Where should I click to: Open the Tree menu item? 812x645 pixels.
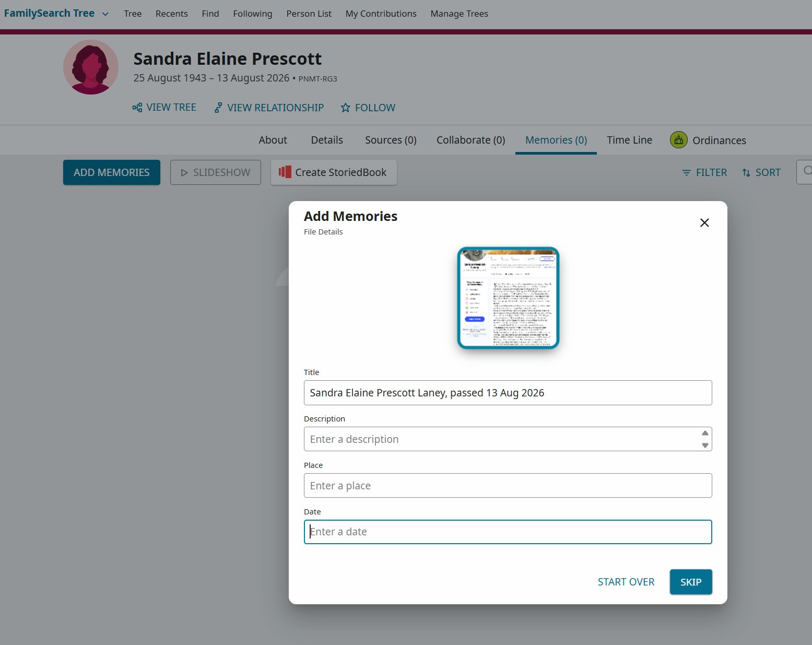point(133,14)
